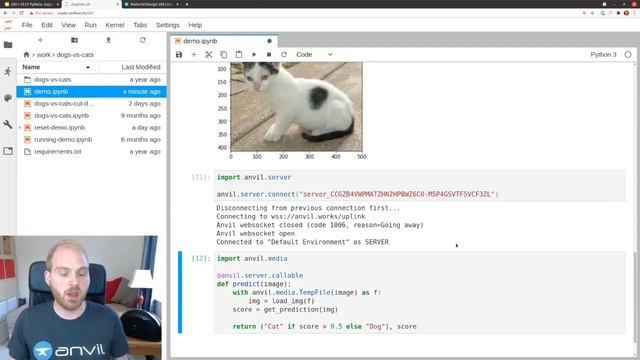Image resolution: width=640 pixels, height=360 pixels.
Task: Switch to the third browser tab
Action: click(x=151, y=4)
